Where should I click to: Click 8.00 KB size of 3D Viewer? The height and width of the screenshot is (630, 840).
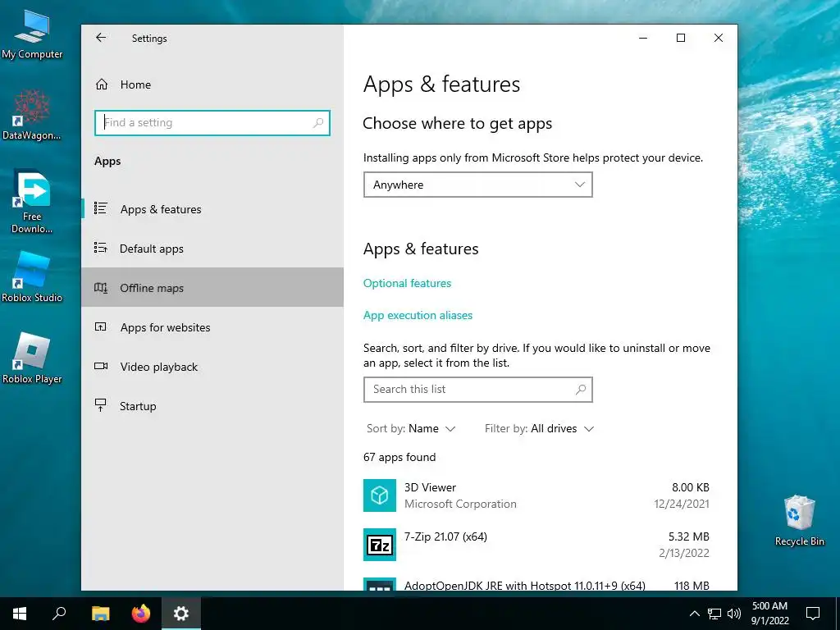pyautogui.click(x=691, y=487)
